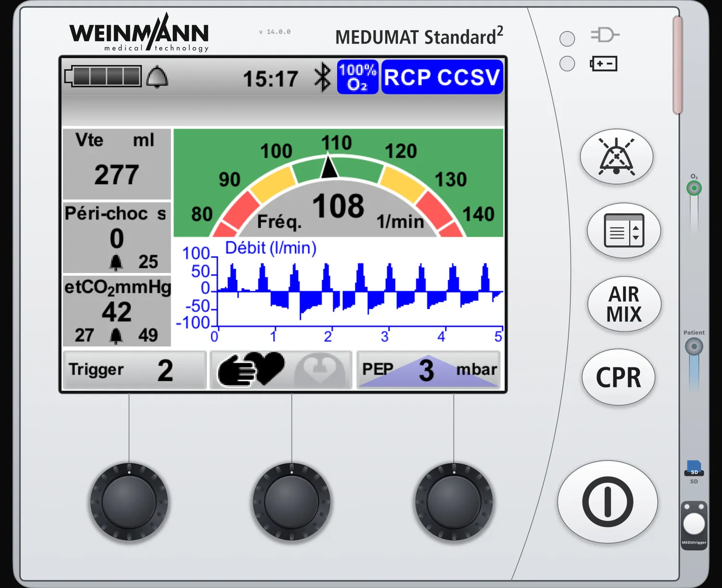The height and width of the screenshot is (588, 722).
Task: Turn the left knob under Trigger
Action: [x=129, y=502]
